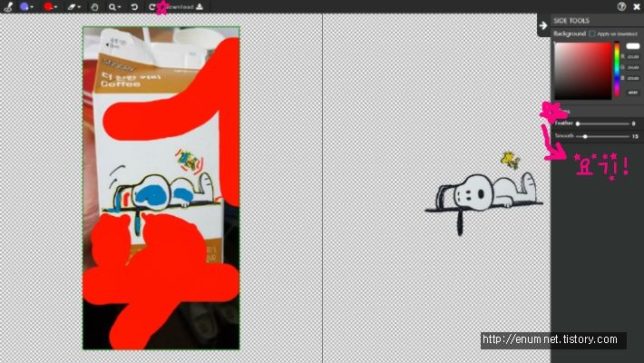Image resolution: width=644 pixels, height=363 pixels.
Task: Click the R color value field
Action: tap(633, 57)
